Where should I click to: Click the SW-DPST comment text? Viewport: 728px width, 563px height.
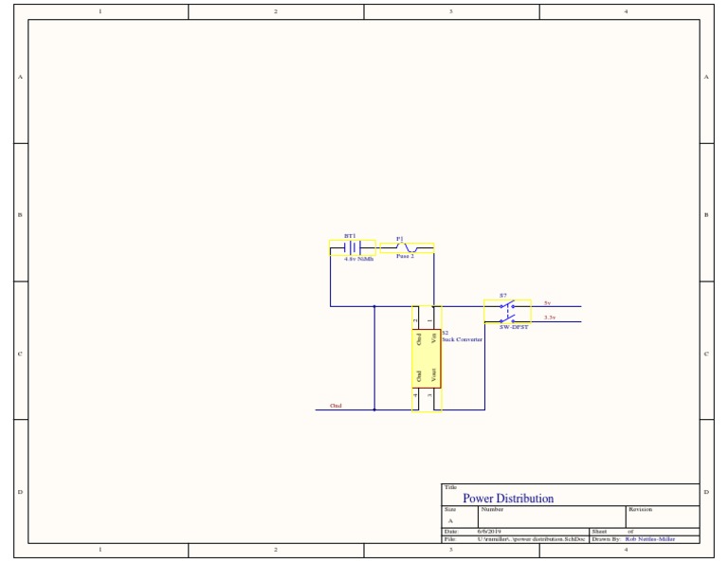pos(514,327)
